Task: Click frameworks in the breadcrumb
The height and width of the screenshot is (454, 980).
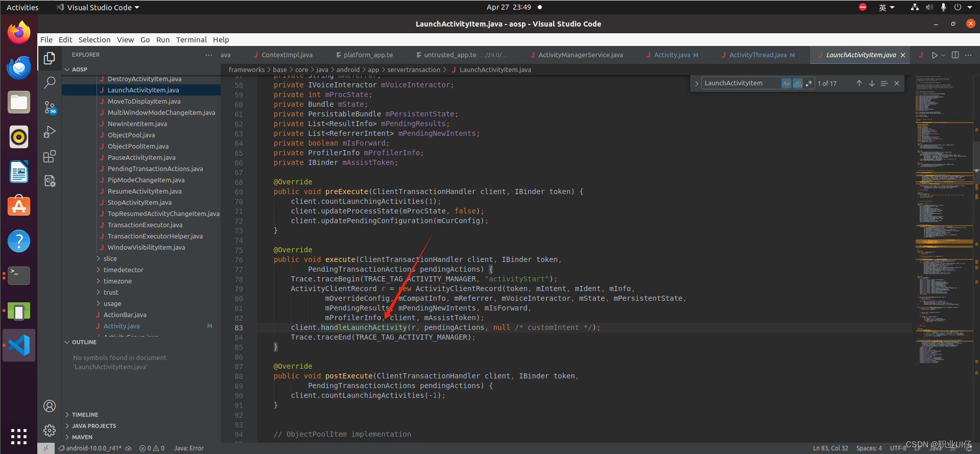Action: (x=247, y=70)
